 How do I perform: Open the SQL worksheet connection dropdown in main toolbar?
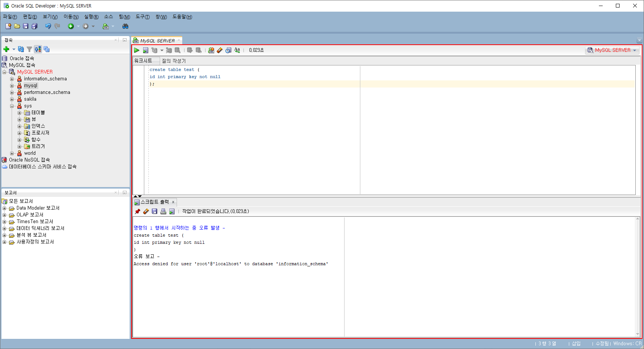(113, 26)
